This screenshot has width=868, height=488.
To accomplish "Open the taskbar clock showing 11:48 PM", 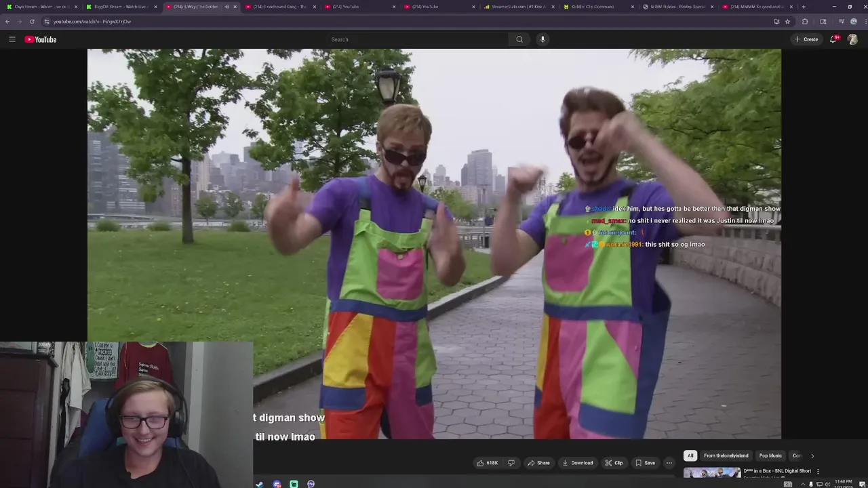I will pos(844,484).
